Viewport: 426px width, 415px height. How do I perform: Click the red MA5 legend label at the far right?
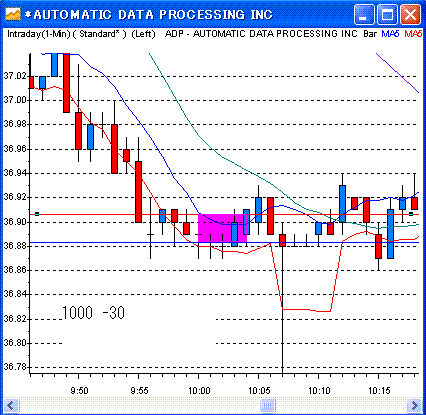413,34
